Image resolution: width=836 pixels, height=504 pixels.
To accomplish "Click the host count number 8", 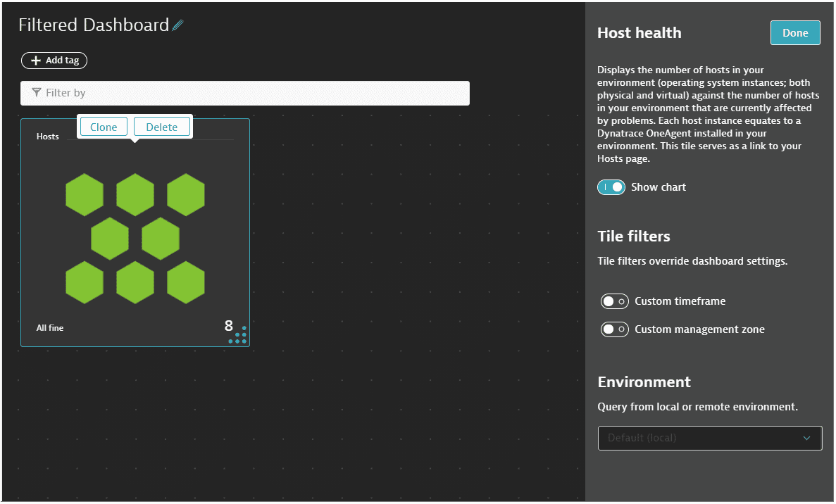I will pos(228,326).
